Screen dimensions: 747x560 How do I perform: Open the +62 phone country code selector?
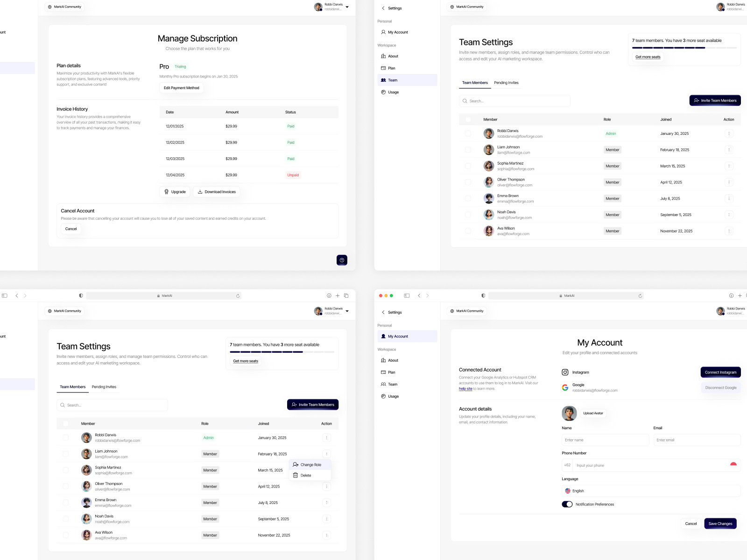(567, 465)
